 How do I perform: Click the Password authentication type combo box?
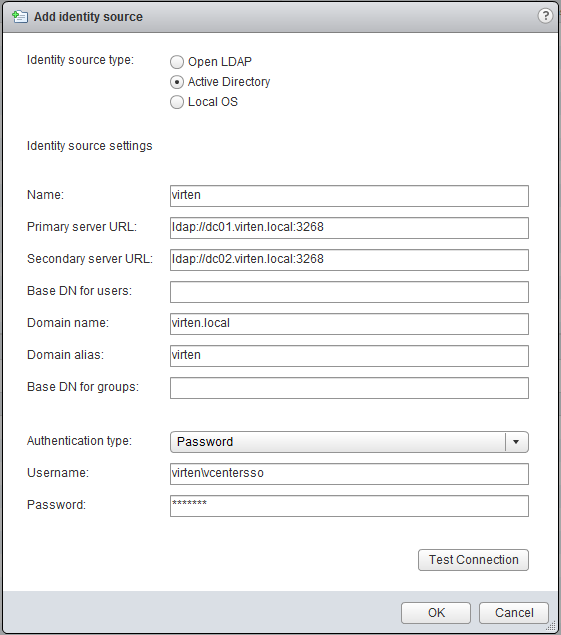(x=349, y=442)
